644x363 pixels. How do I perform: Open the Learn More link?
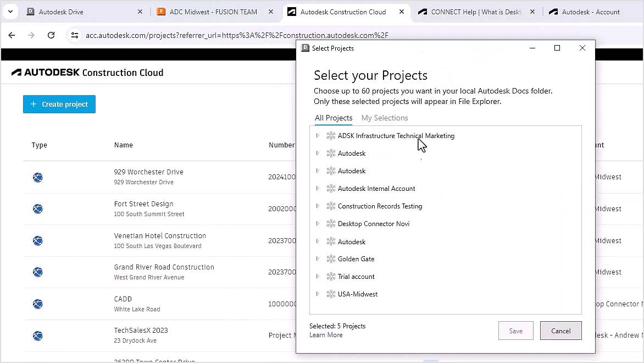326,335
